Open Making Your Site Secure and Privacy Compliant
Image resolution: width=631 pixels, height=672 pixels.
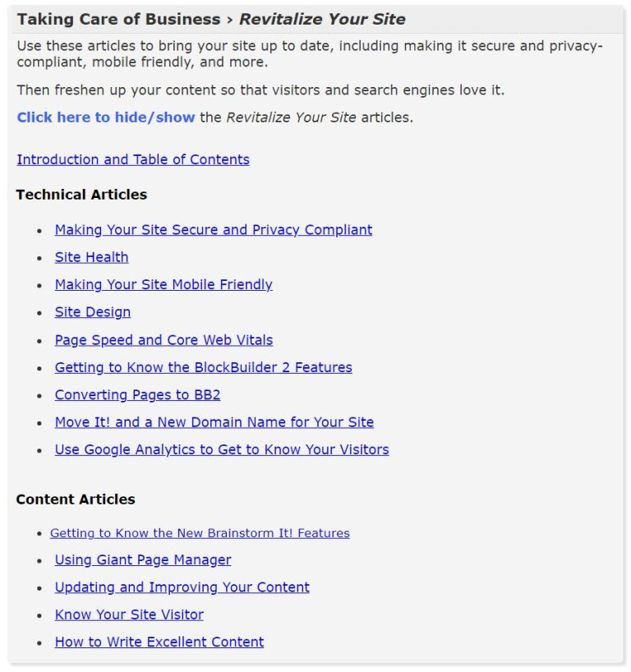[x=213, y=230]
